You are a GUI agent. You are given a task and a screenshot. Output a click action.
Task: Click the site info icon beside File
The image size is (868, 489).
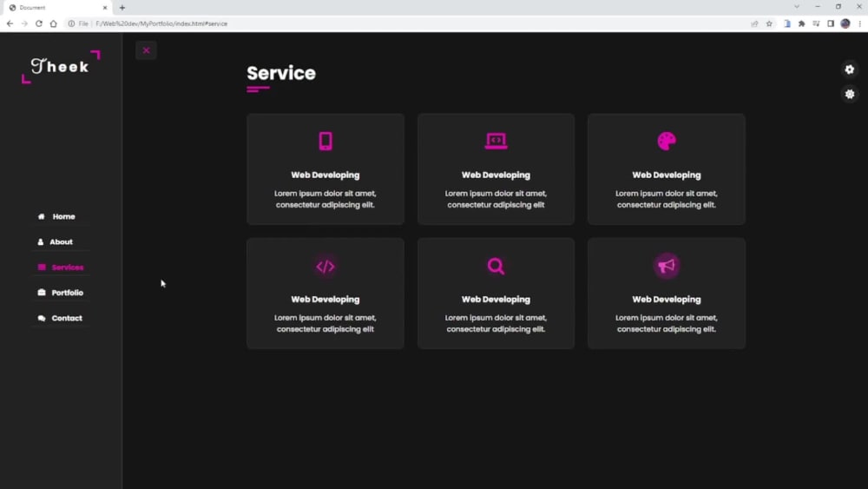71,23
